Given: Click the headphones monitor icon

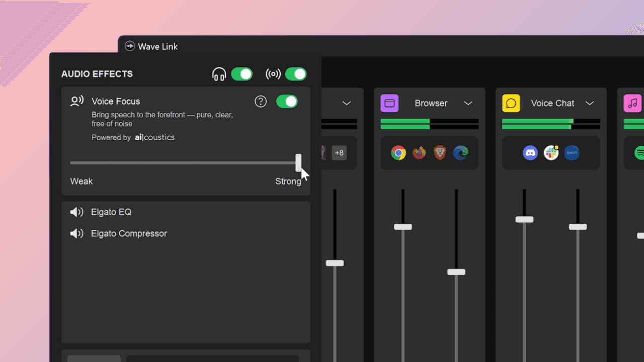Looking at the screenshot, I should tap(219, 74).
